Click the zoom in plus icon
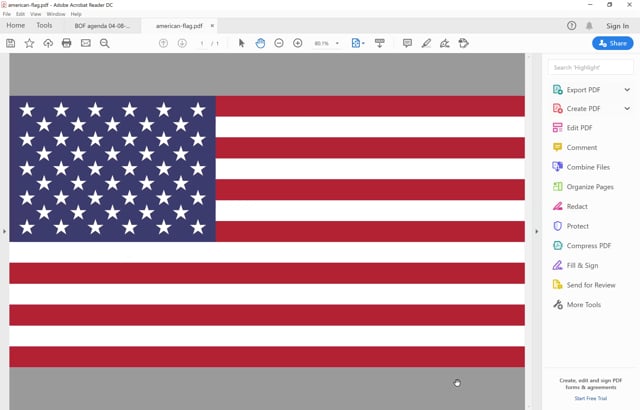 click(298, 43)
